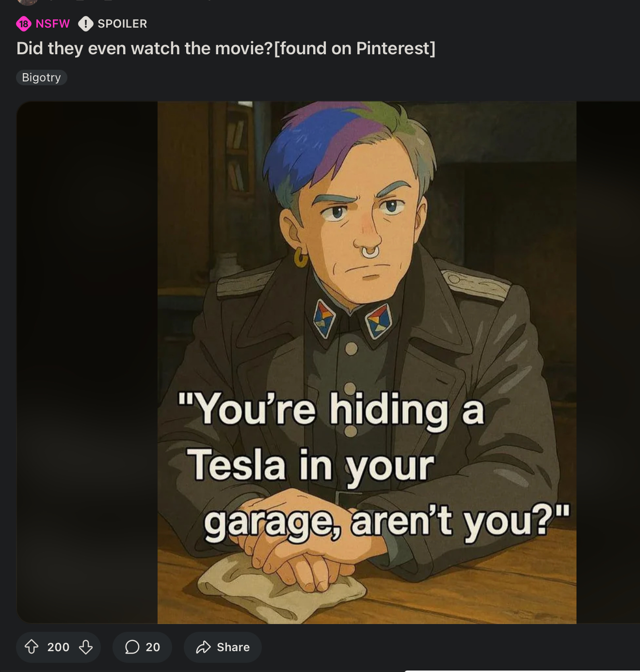Open the post title about watching the movie
This screenshot has width=640, height=672.
(226, 48)
